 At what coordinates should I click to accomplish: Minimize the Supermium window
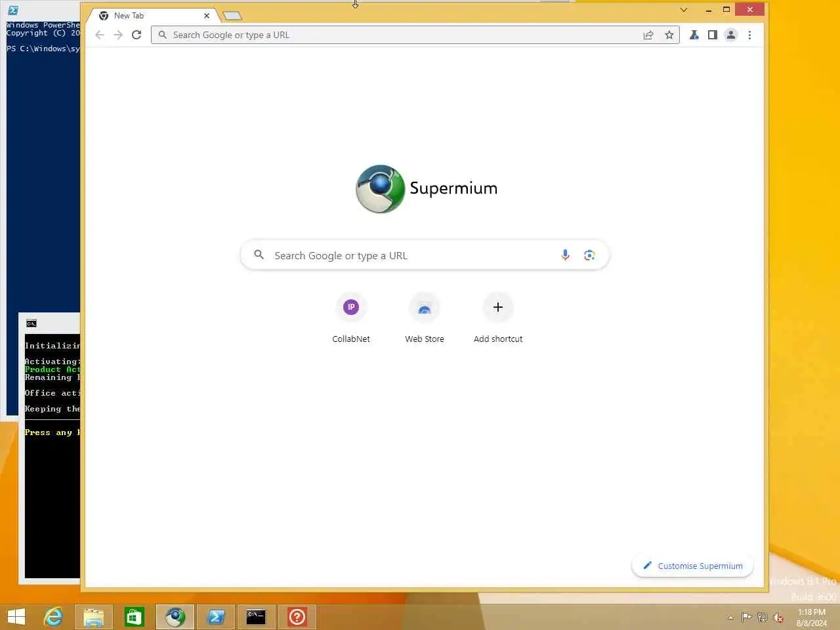point(709,10)
